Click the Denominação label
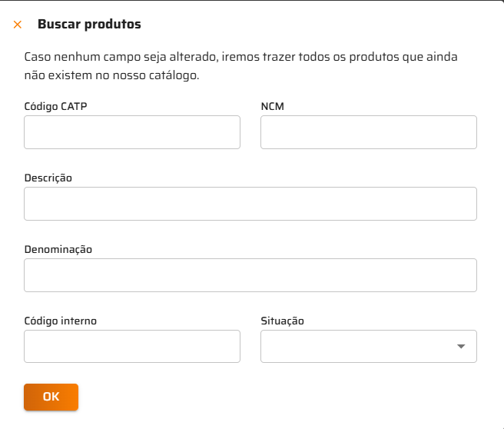This screenshot has height=429, width=504. [x=58, y=249]
